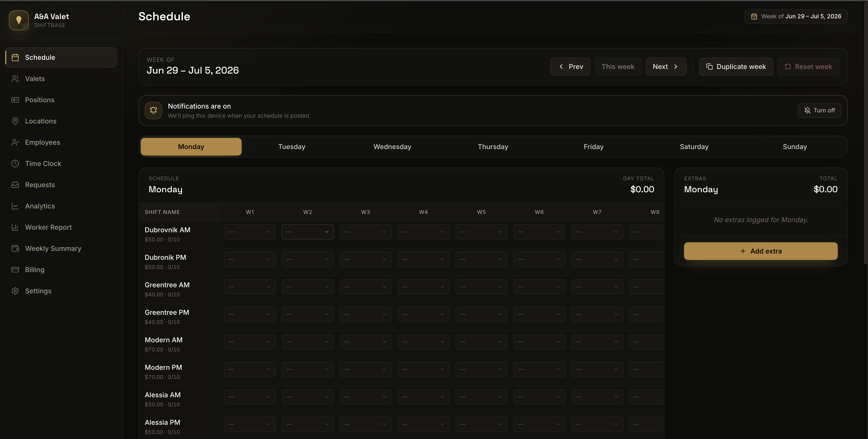Go to the next week
868x439 pixels.
click(x=666, y=67)
